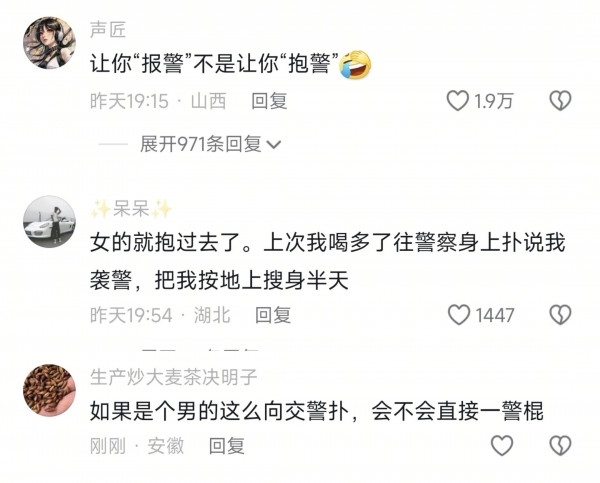Expand the 971 replies
The image size is (600, 483).
210,144
